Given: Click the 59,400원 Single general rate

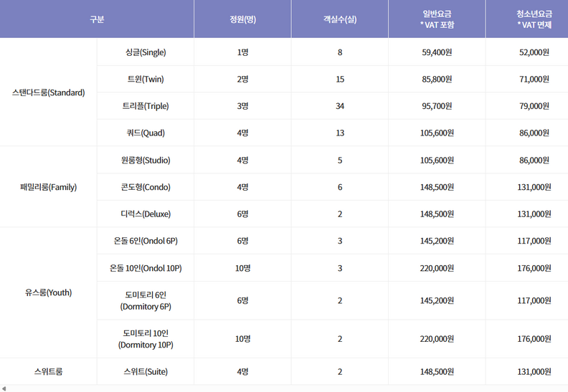Looking at the screenshot, I should pyautogui.click(x=437, y=52).
